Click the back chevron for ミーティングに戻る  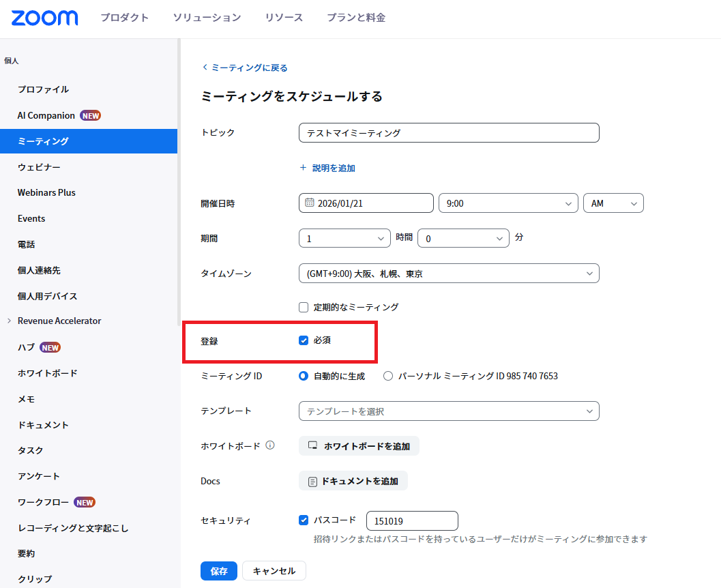click(x=205, y=68)
